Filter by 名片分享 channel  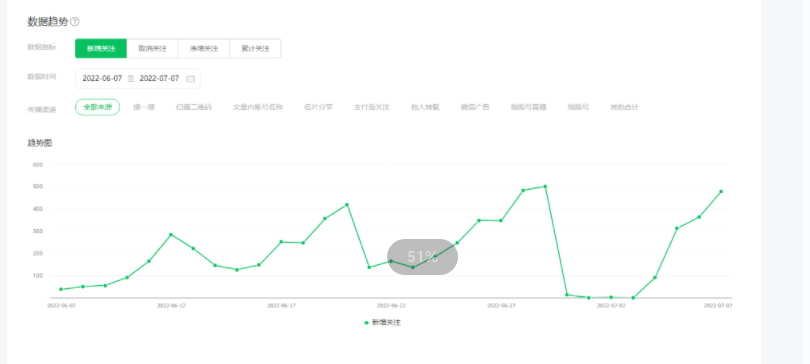point(318,107)
